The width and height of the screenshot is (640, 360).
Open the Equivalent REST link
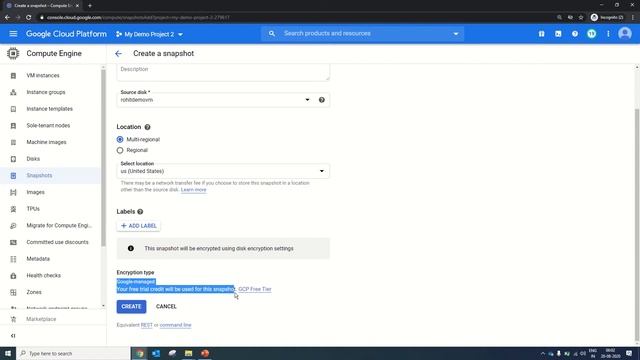[x=147, y=325]
